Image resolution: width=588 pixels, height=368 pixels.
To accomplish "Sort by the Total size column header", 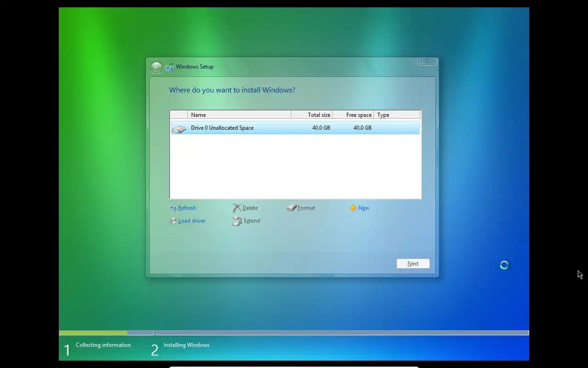I will click(x=312, y=115).
